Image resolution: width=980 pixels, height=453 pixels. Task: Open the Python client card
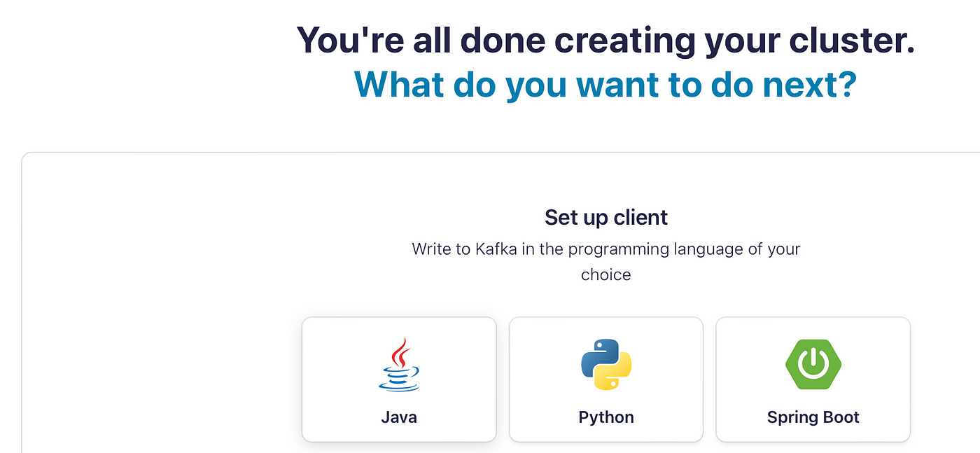606,379
